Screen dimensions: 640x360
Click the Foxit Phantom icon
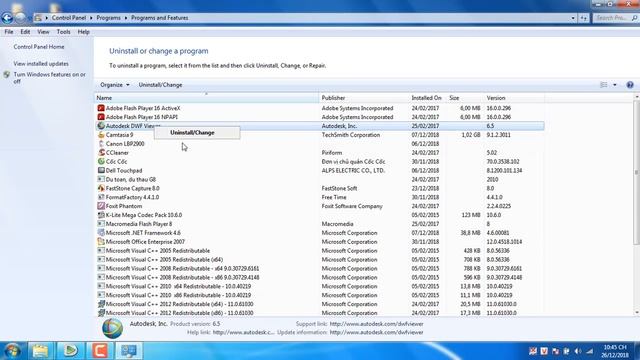tap(101, 206)
